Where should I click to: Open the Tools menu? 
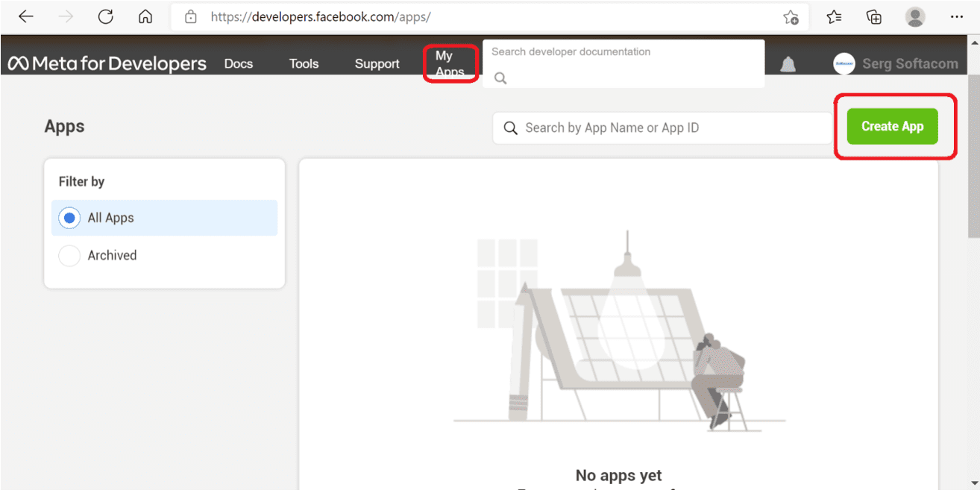[x=304, y=63]
